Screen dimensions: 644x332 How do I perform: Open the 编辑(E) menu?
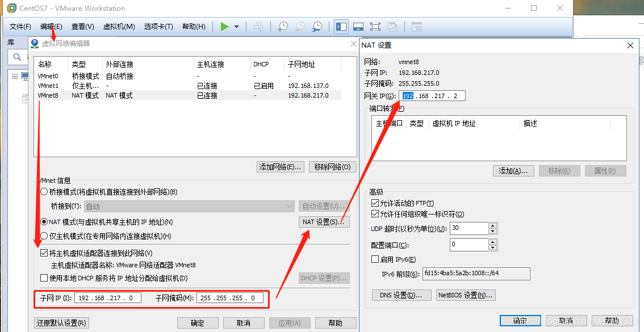[51, 27]
